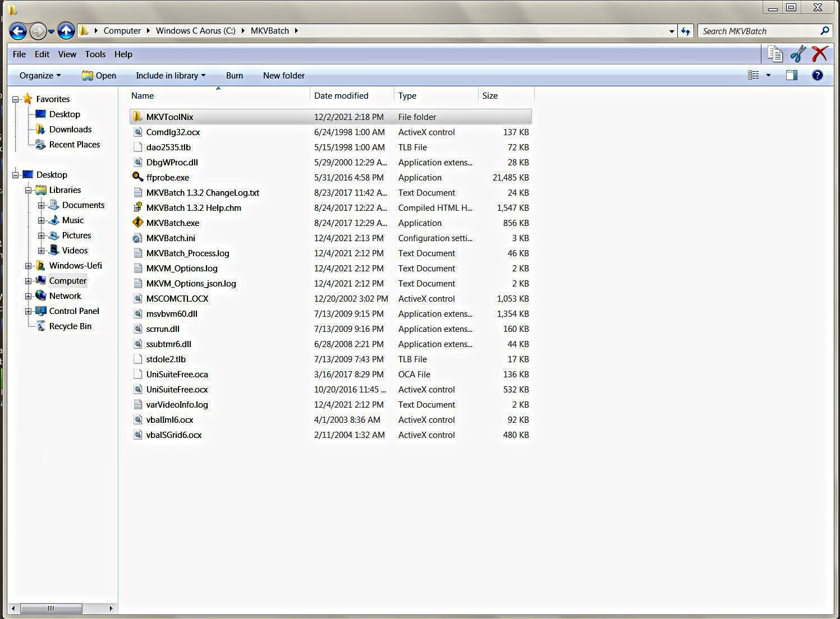Open the View menu
Image resolution: width=840 pixels, height=619 pixels.
[x=67, y=54]
